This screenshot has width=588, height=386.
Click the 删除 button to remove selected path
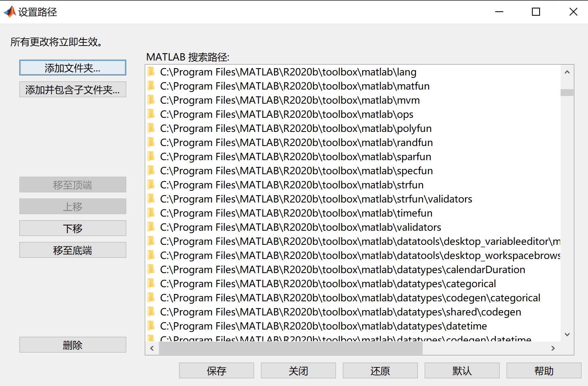point(73,344)
